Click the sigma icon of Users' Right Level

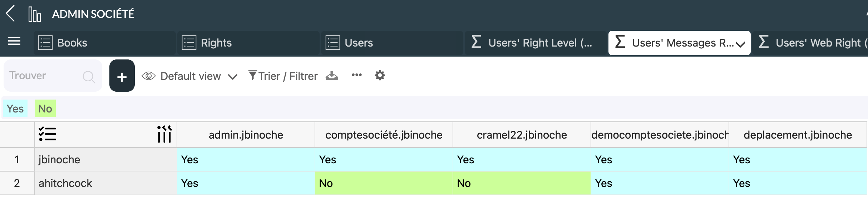point(476,42)
